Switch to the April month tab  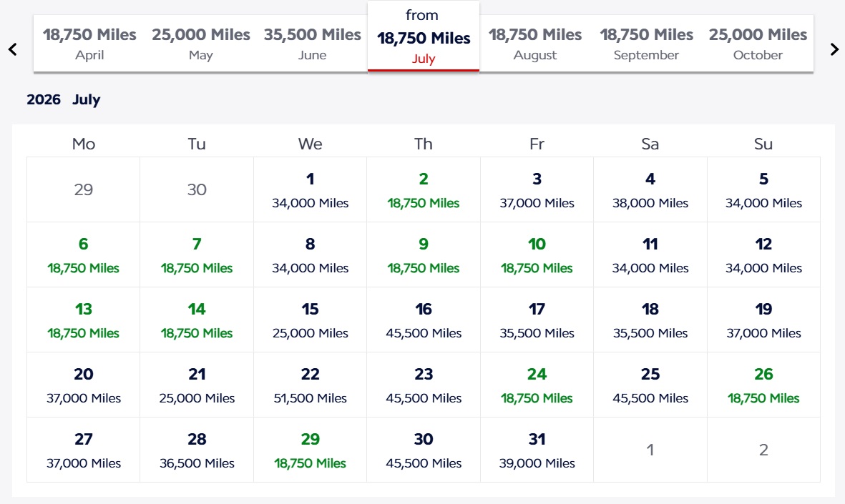(x=90, y=44)
